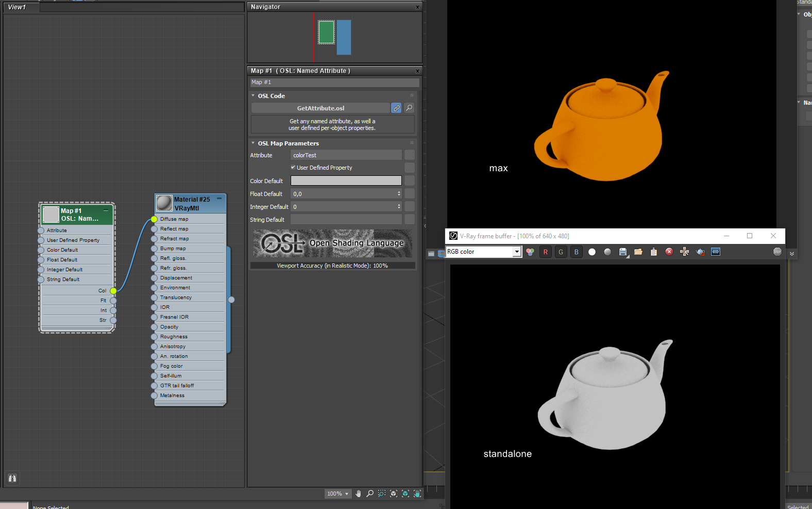Select the Zoom magnifier tool in the Slate editor

370,494
